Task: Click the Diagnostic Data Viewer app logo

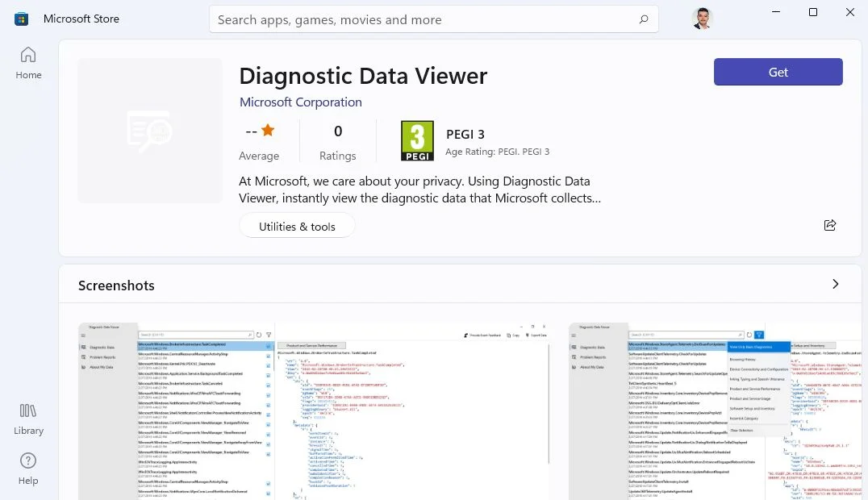Action: click(150, 131)
